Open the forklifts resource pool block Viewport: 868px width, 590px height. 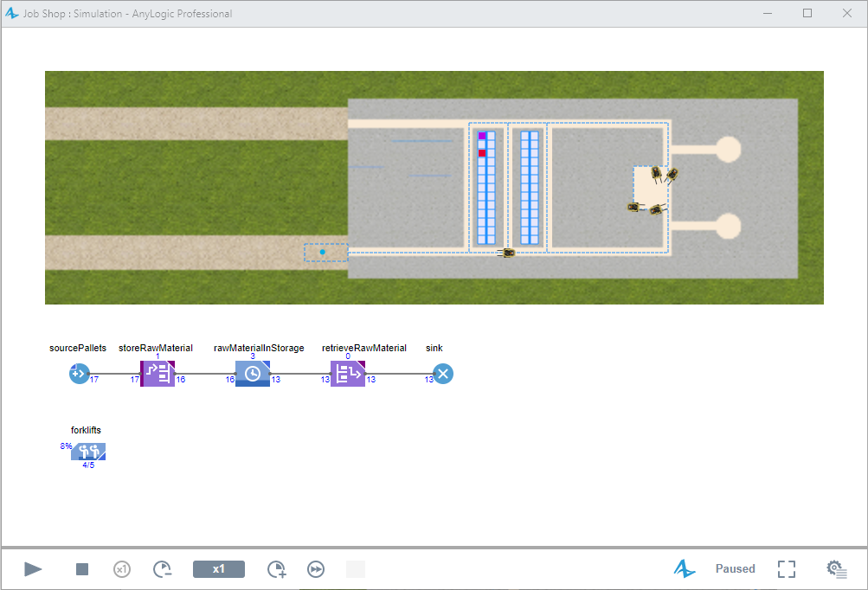88,452
